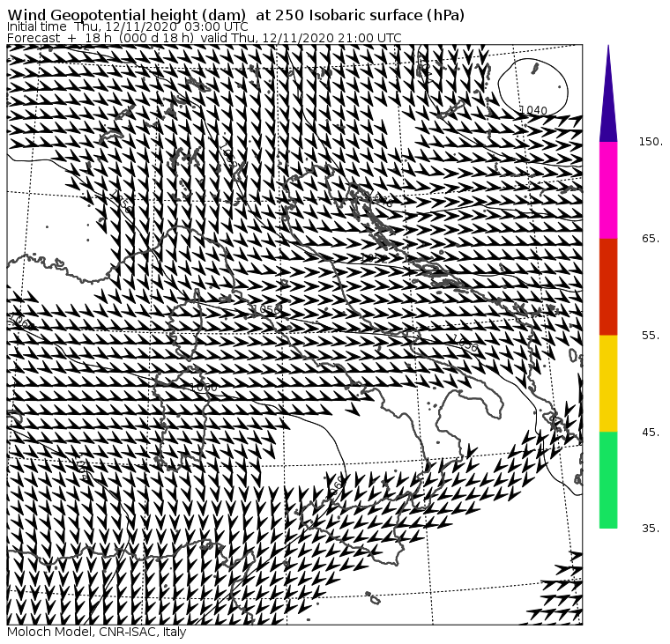
Task: Click the 'Initial time Thu, 12/11/2020 03:00 UTC' line
Action: [127, 26]
